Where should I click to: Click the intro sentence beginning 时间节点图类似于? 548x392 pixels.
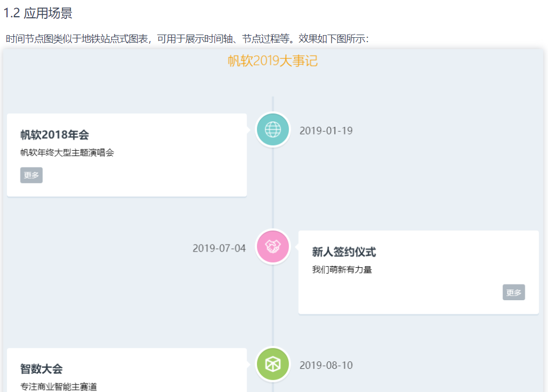click(x=187, y=39)
